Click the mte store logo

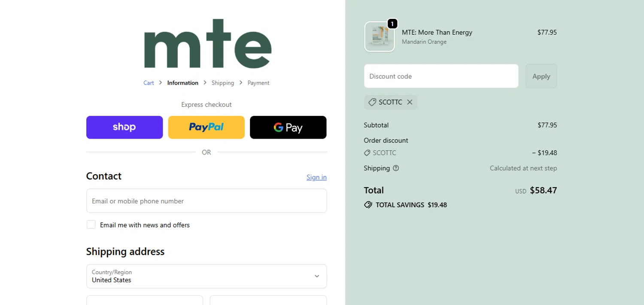coord(207,43)
